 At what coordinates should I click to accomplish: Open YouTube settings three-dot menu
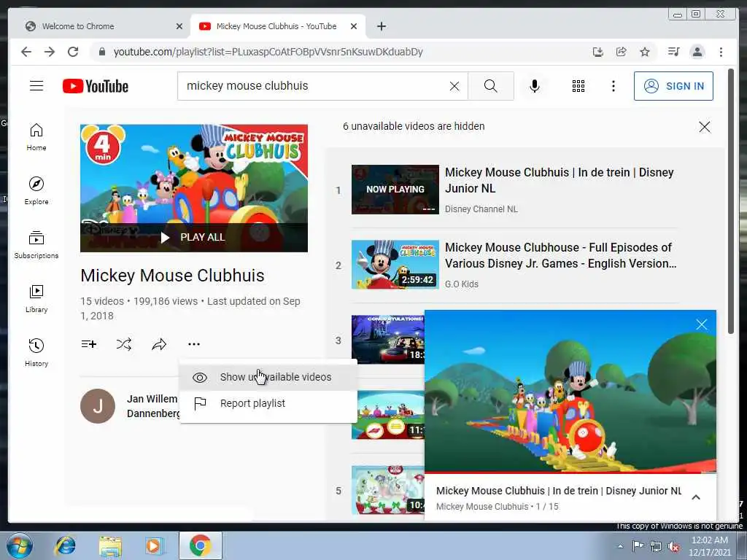(613, 86)
